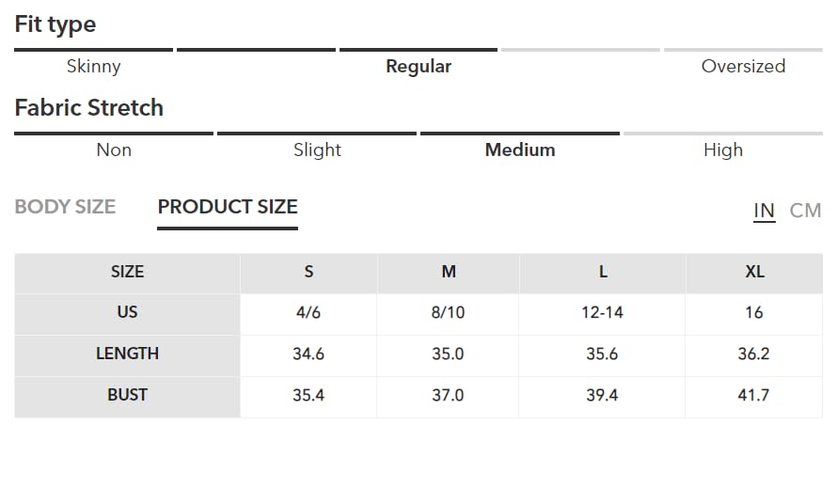Image resolution: width=837 pixels, height=504 pixels.
Task: Switch to the BODY SIZE tab
Action: click(65, 207)
